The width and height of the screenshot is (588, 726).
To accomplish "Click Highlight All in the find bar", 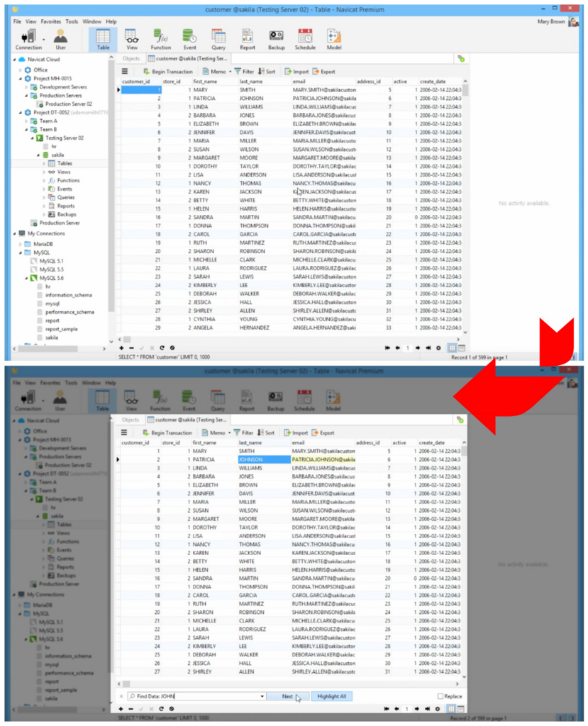I will [332, 696].
